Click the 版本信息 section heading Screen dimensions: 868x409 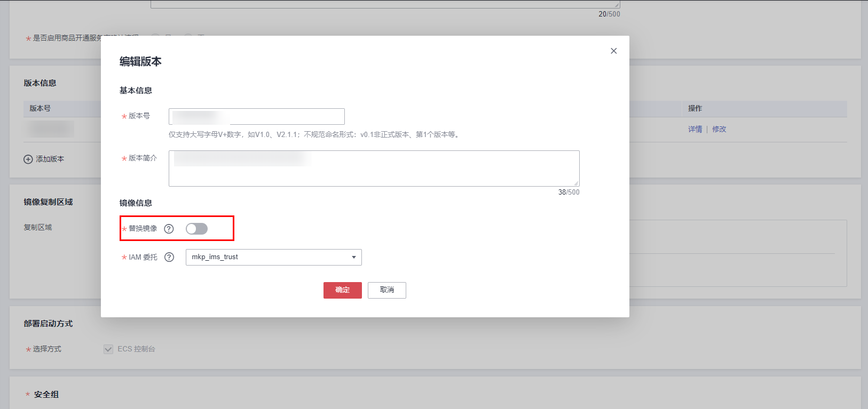[40, 83]
